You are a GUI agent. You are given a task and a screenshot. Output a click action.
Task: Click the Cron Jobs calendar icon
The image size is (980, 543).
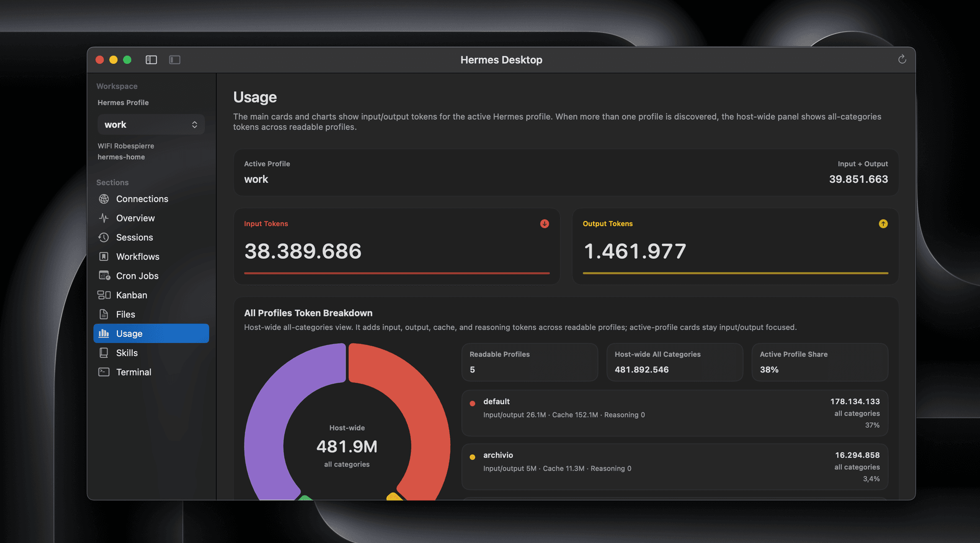[104, 276]
